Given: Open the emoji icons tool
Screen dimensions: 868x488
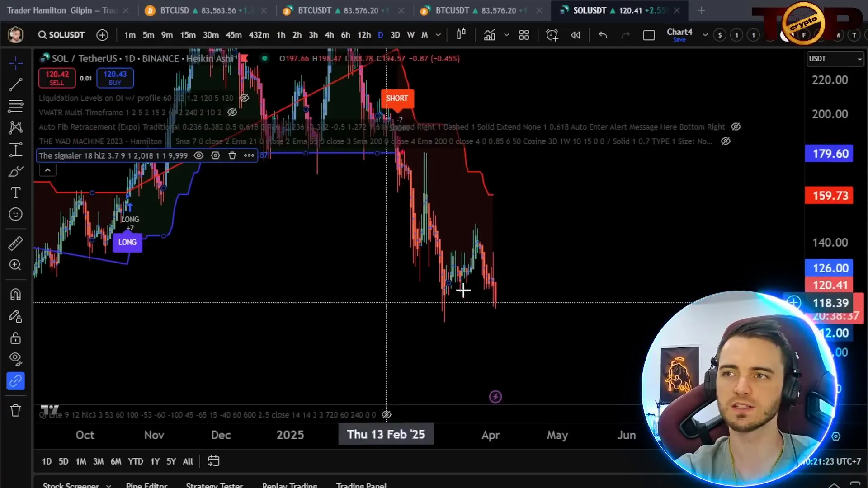Looking at the screenshot, I should 15,214.
